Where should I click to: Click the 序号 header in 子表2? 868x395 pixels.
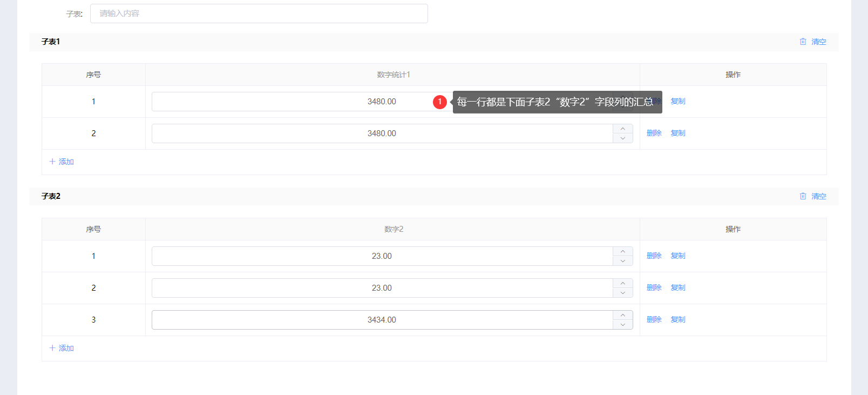click(93, 229)
